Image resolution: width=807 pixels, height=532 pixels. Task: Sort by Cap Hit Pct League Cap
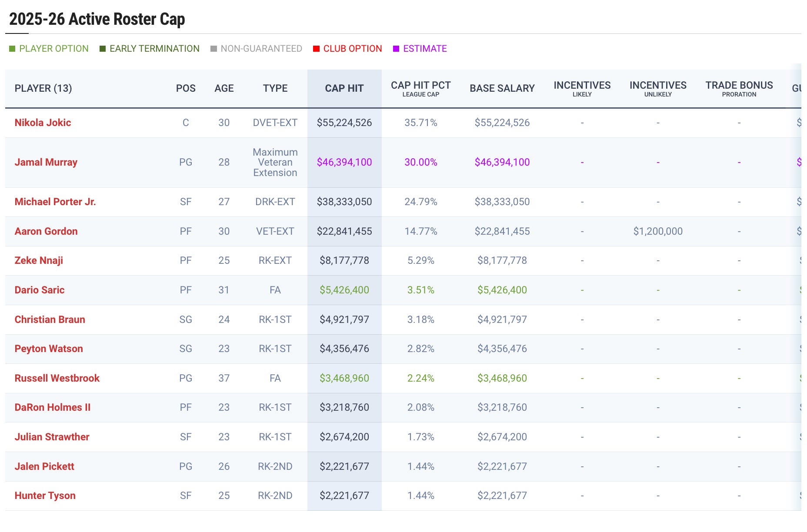pos(420,88)
